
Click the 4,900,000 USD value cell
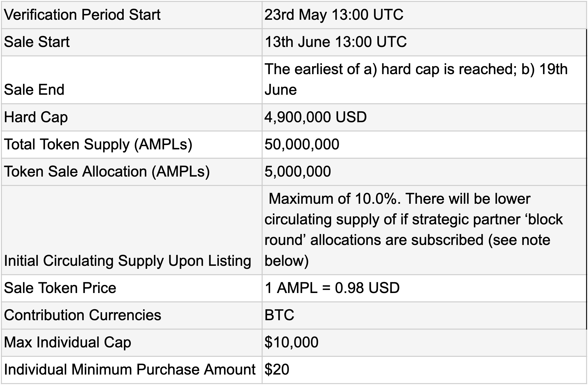coord(424,117)
